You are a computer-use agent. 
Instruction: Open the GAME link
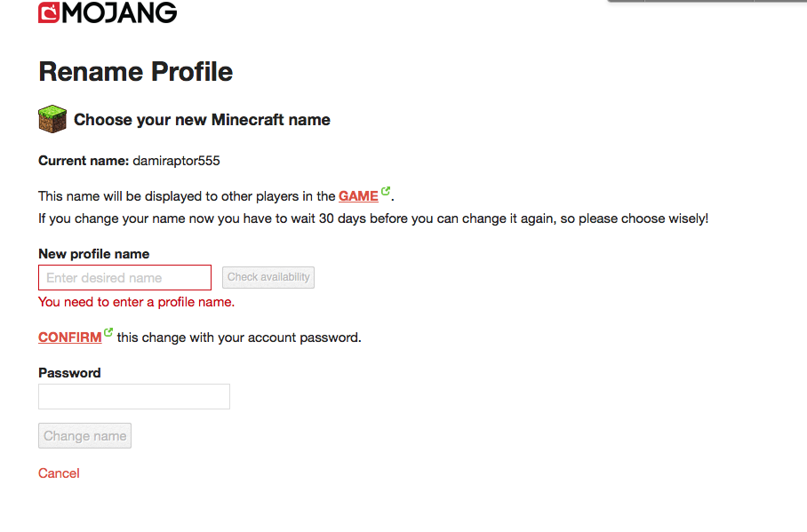(x=358, y=196)
